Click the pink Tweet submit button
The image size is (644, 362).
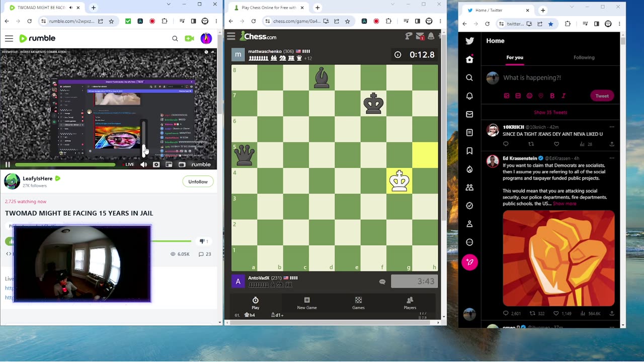pos(602,96)
